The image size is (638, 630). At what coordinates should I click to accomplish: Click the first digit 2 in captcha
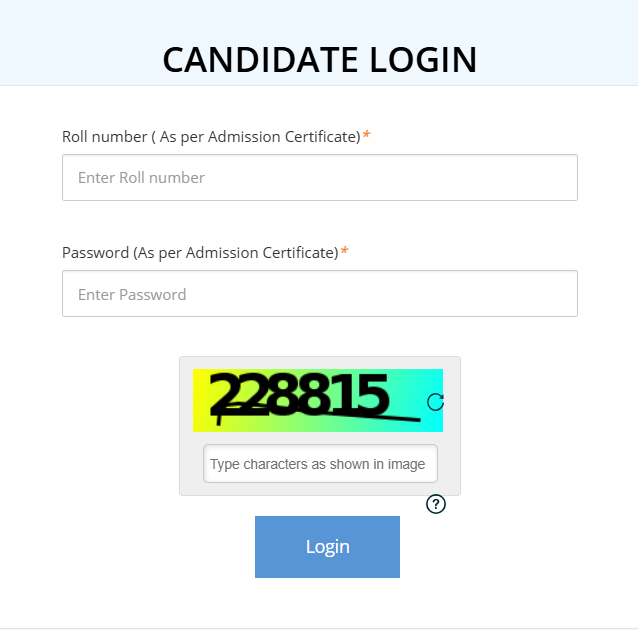(x=227, y=395)
